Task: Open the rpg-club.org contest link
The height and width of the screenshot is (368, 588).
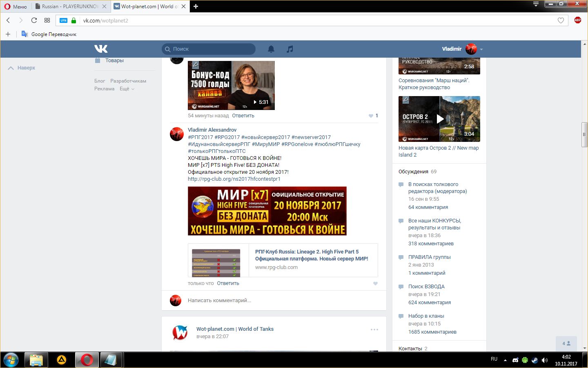Action: [234, 179]
